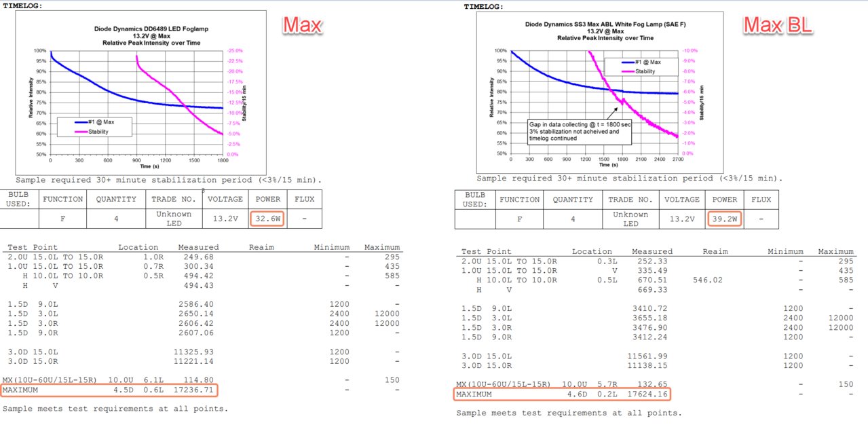Click the MX row value "114.80"
Screen dimensions: 868x425
pos(199,380)
